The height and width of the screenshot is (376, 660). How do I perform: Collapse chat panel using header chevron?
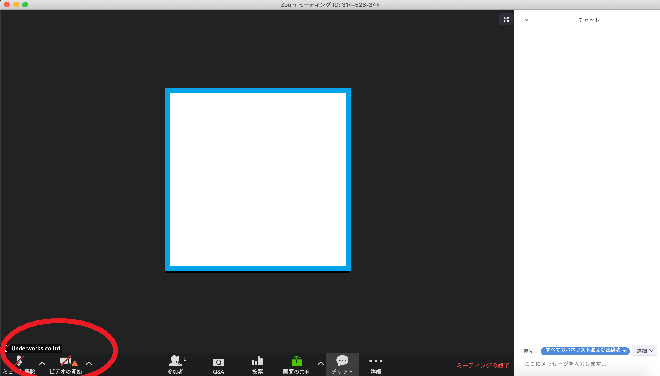tap(526, 20)
